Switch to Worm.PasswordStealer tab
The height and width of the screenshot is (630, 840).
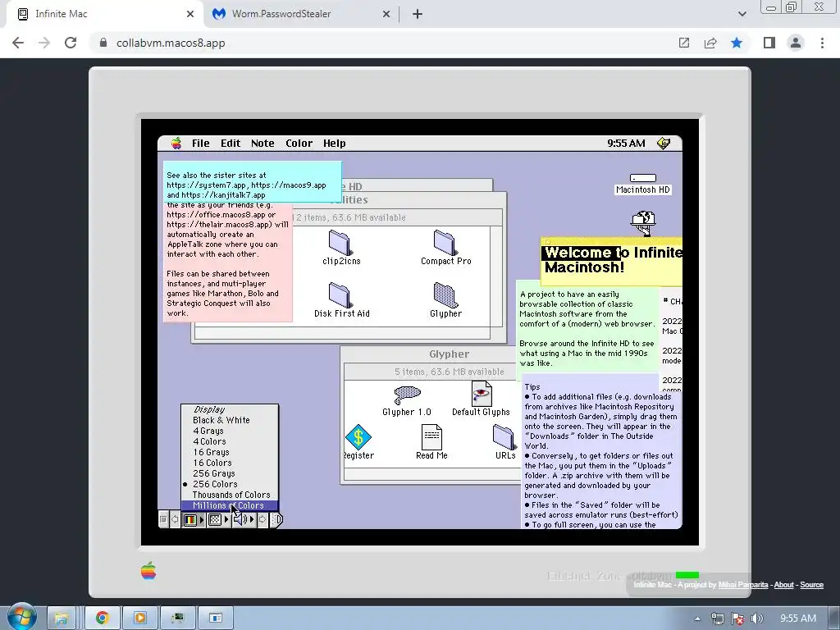(300, 14)
